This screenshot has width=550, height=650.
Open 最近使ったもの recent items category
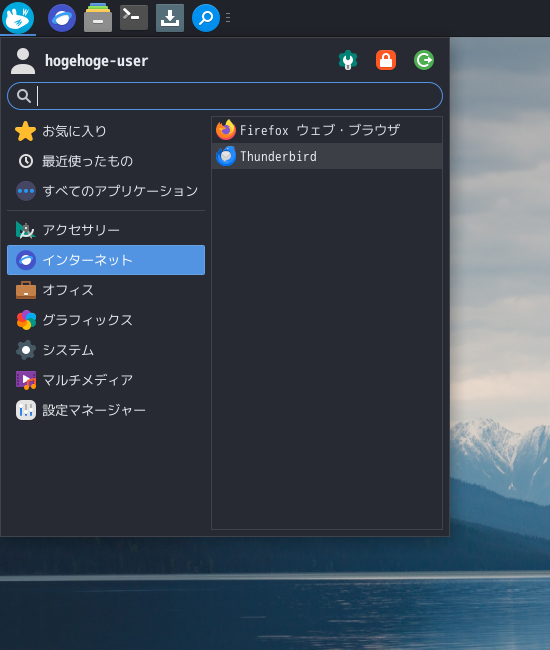106,161
